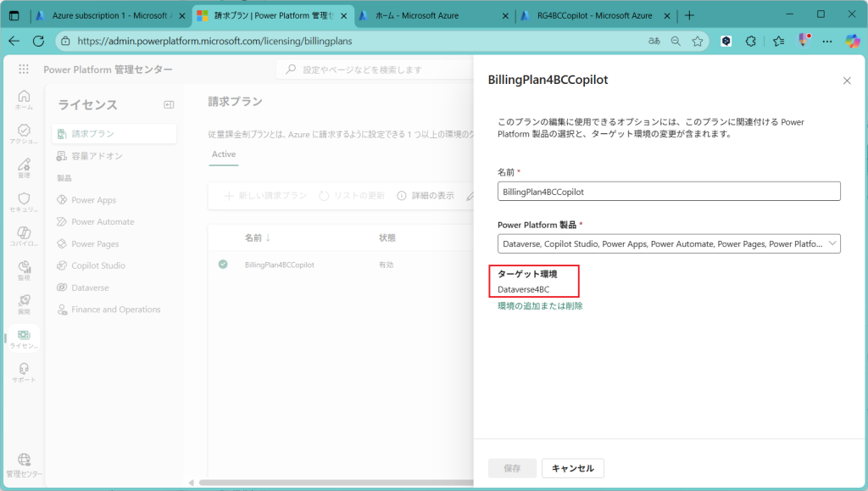The height and width of the screenshot is (491, 868).
Task: Close the RG4BCCopilot browser tab
Action: (667, 15)
